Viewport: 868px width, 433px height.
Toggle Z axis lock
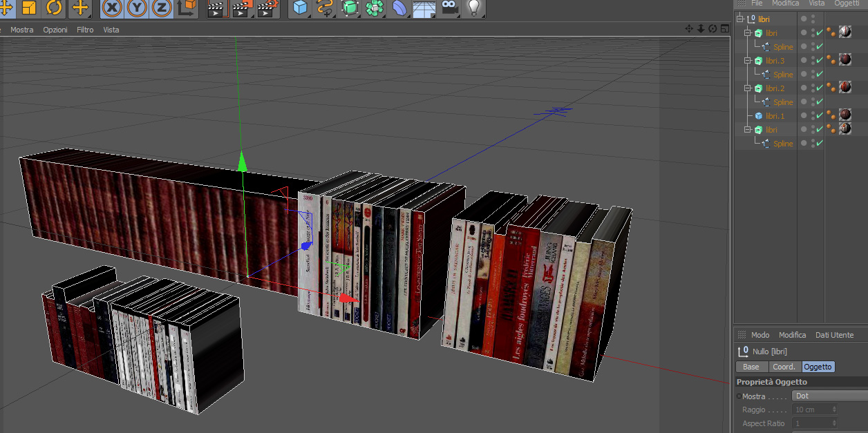point(162,8)
